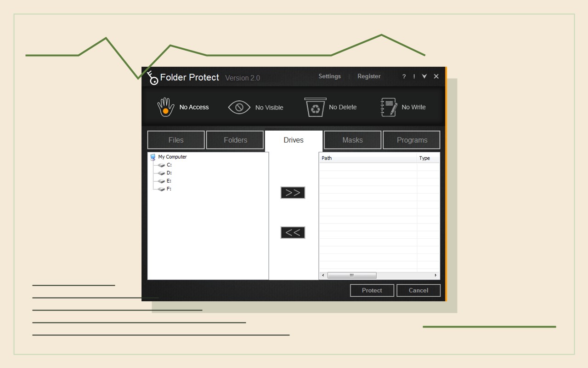The width and height of the screenshot is (588, 368).
Task: Sort by the Path column header
Action: [368, 158]
